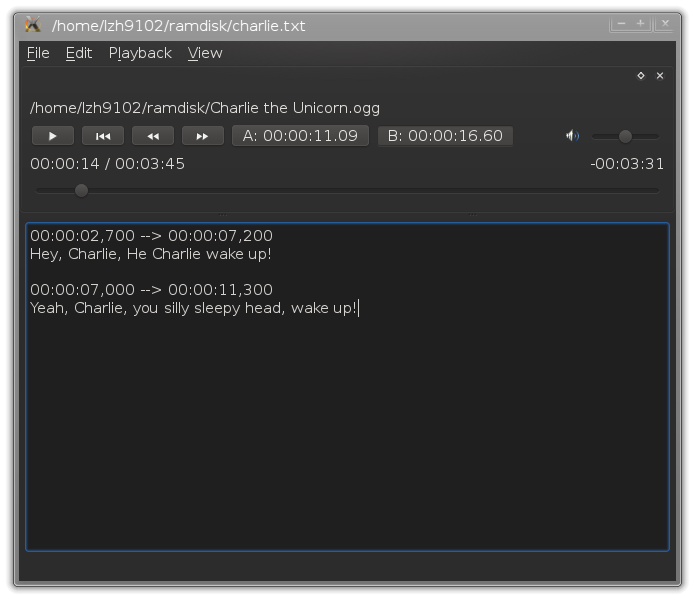Set loop point A: 00:00:11.09

pos(300,136)
